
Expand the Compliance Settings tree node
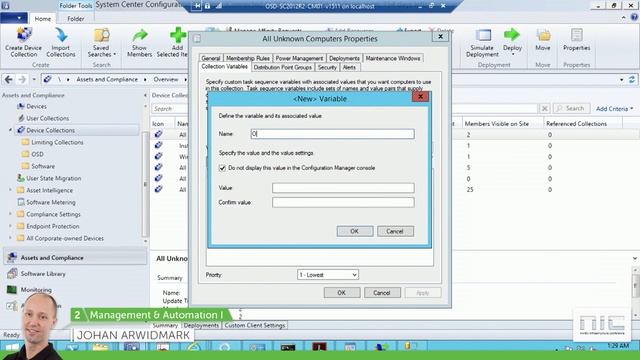point(11,214)
